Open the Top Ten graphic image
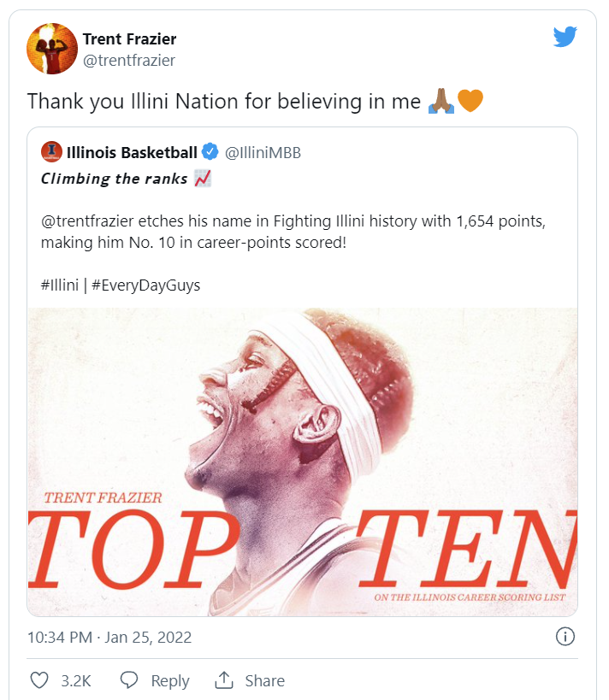The image size is (609, 700). point(302,462)
